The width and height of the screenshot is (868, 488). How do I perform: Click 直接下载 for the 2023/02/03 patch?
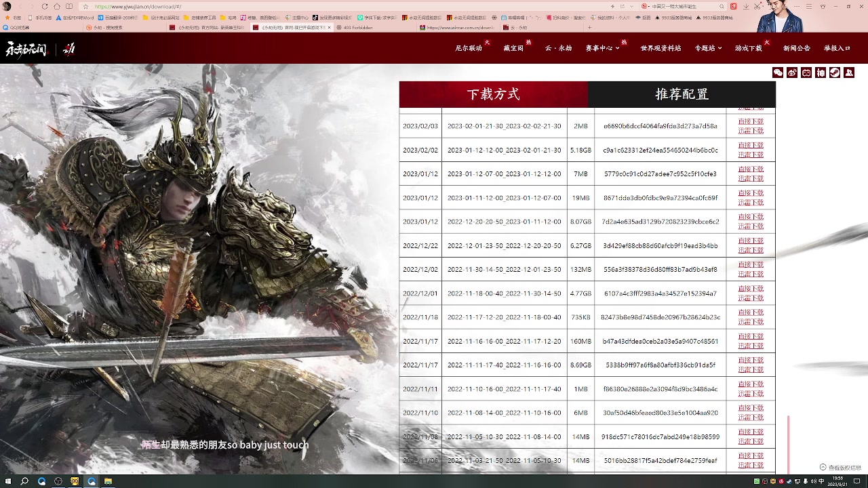click(751, 121)
